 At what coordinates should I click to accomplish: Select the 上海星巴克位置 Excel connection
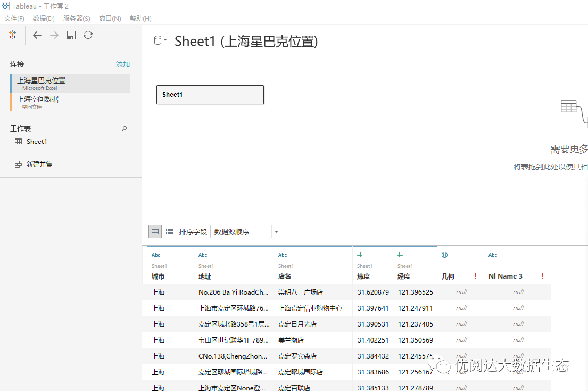[x=70, y=83]
